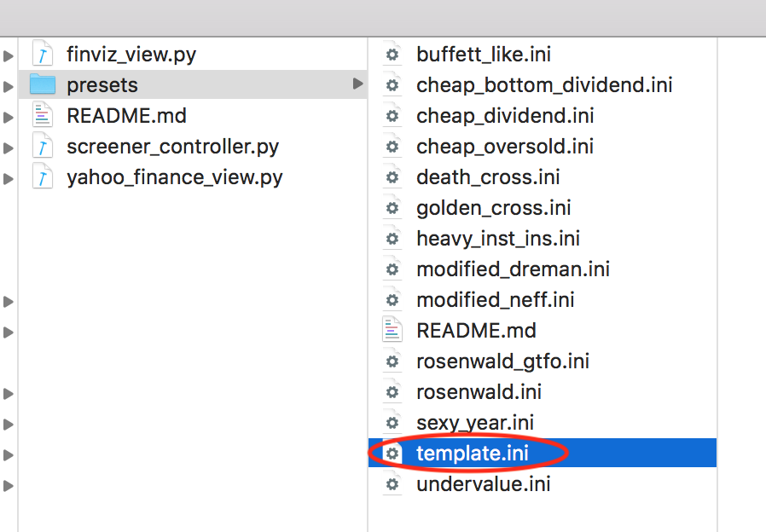Select the cheap_dividend.ini file name
766x532 pixels.
pyautogui.click(x=505, y=116)
